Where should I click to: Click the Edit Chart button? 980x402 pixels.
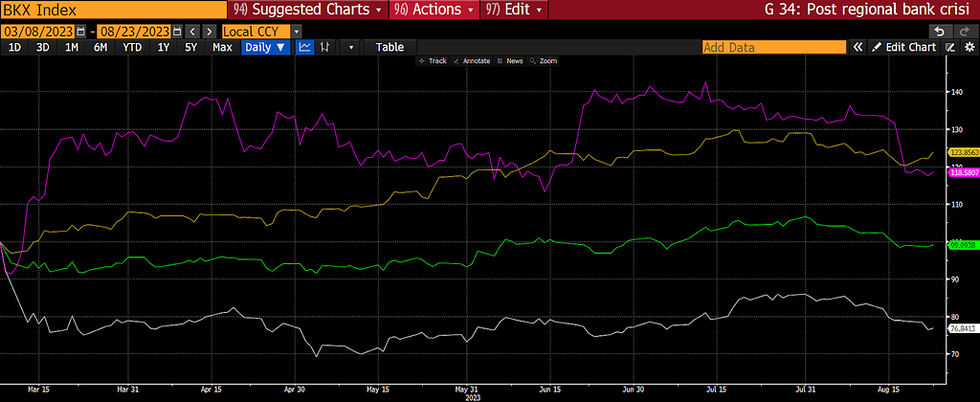[x=904, y=48]
